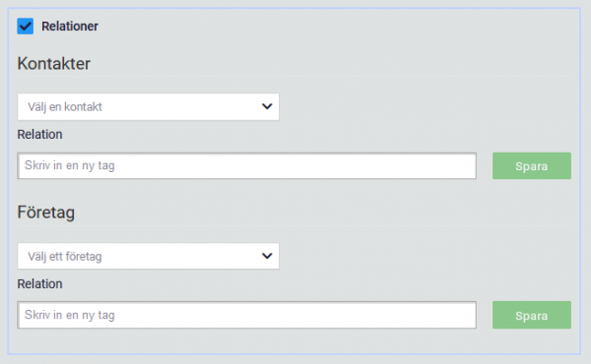Viewport: 591px width, 364px height.
Task: Click the "Välj en kontakt" placeholder text
Action: pos(65,107)
